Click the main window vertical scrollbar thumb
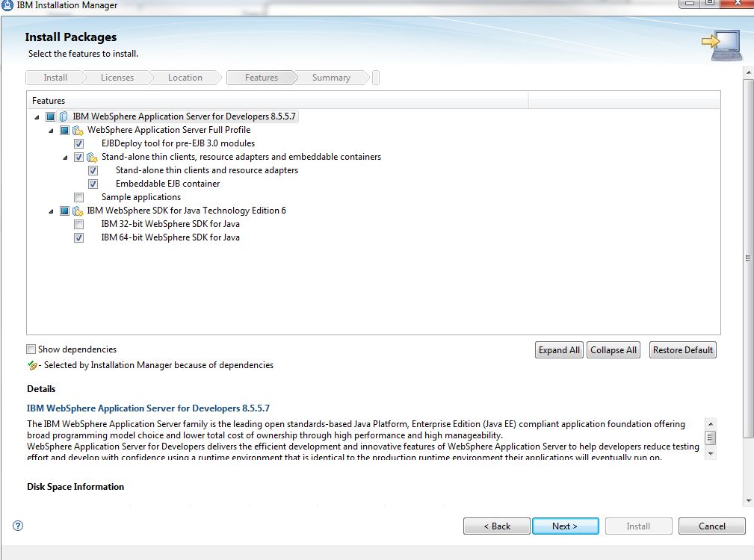Screen dimensions: 754x560 pos(748,258)
